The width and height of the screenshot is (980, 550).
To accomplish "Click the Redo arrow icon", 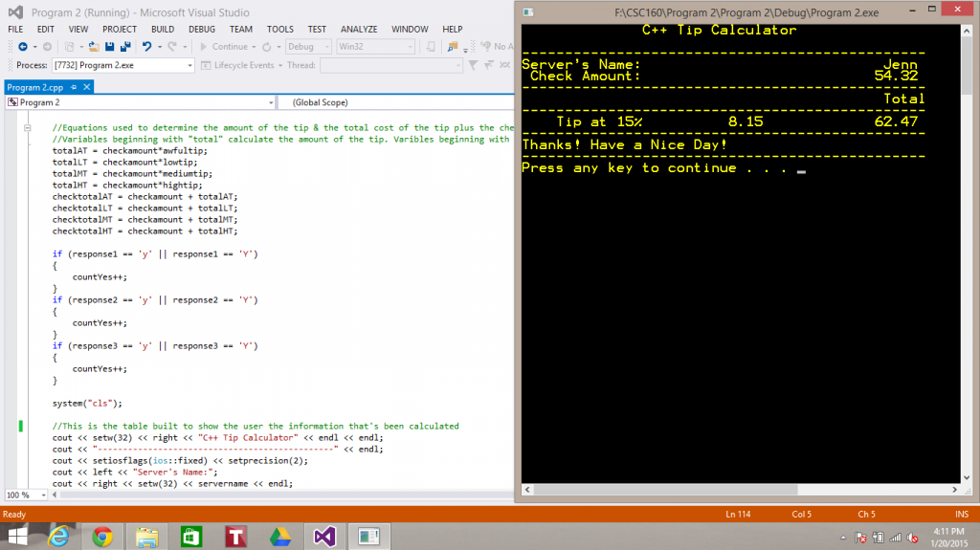I will (x=172, y=46).
